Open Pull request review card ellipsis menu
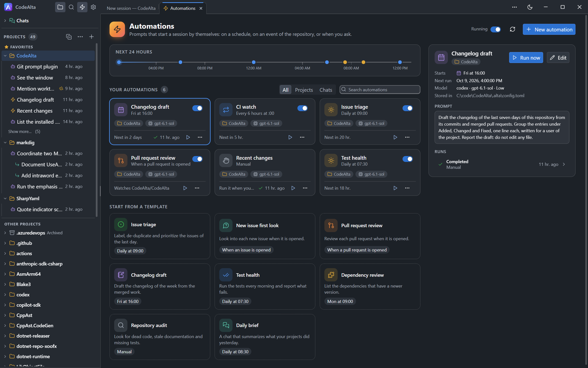 (x=197, y=188)
